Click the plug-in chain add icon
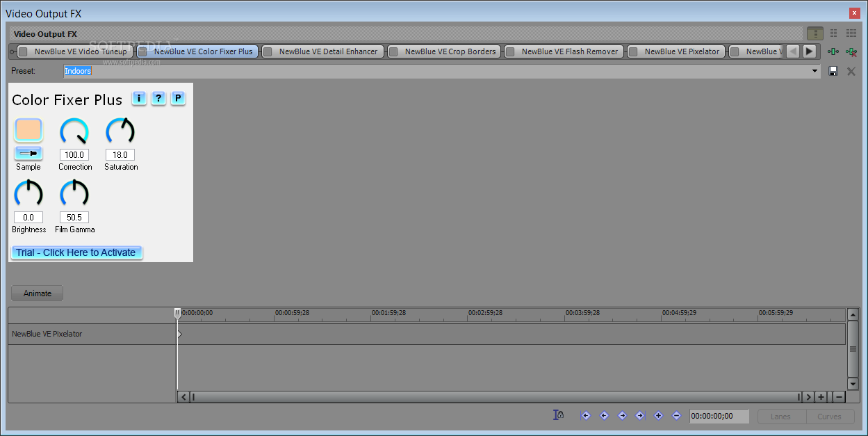This screenshot has width=868, height=436. (833, 51)
